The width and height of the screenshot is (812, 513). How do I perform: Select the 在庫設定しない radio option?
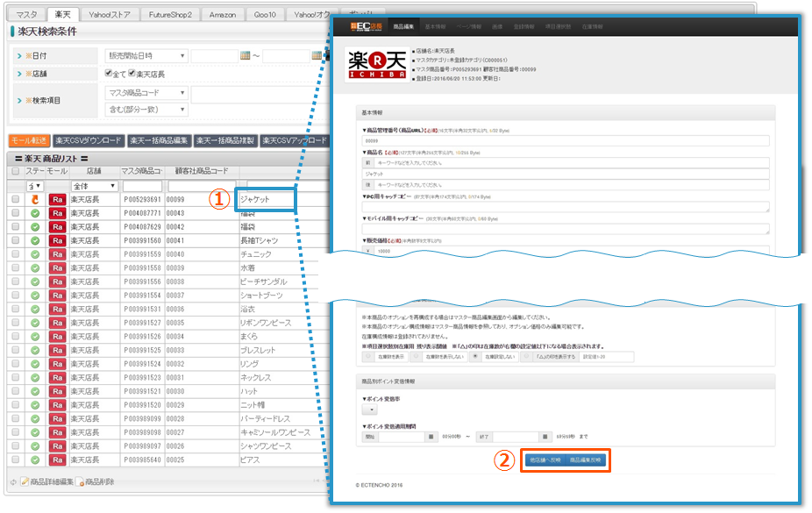[475, 357]
